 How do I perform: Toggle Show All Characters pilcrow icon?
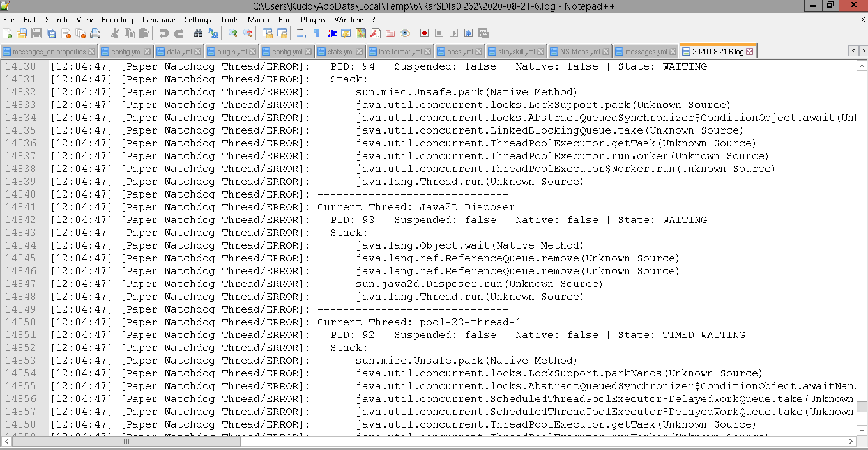point(316,33)
